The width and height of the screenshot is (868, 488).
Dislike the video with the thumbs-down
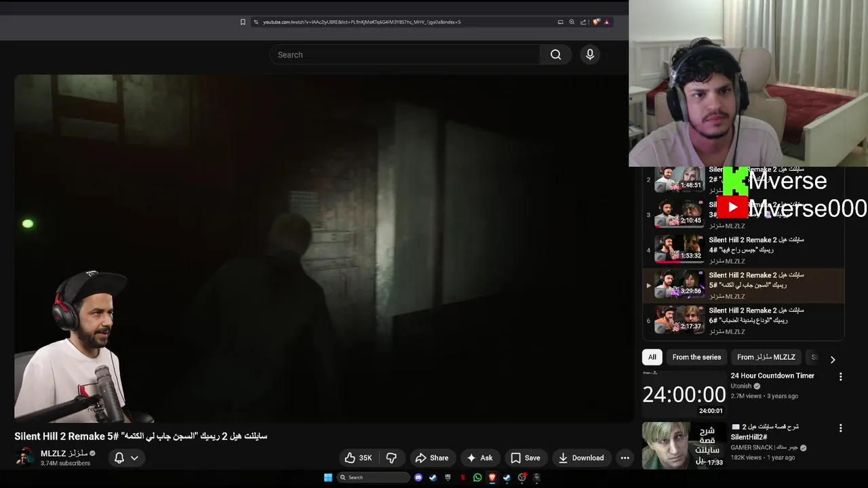[391, 458]
